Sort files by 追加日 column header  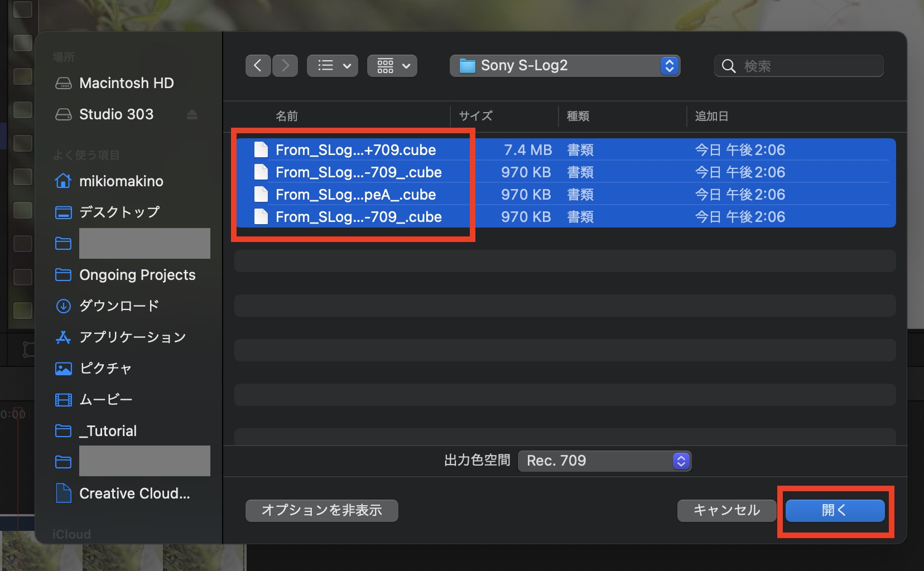coord(711,116)
